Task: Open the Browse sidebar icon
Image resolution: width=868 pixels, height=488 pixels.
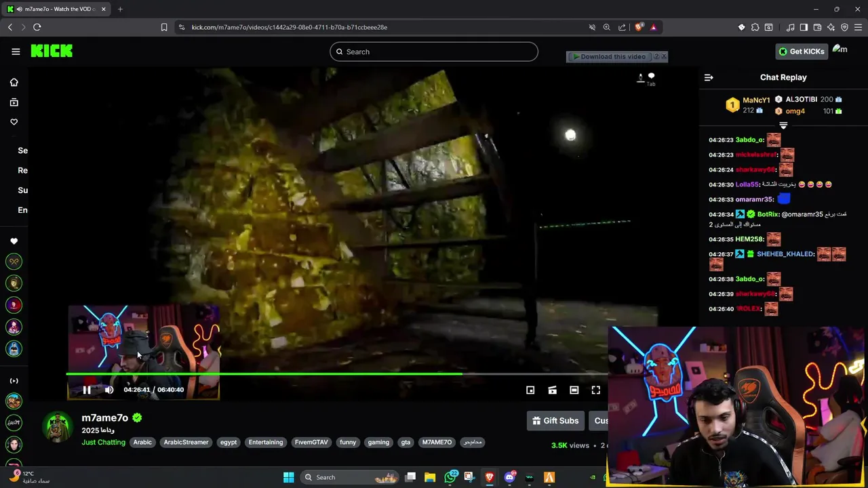Action: [14, 102]
